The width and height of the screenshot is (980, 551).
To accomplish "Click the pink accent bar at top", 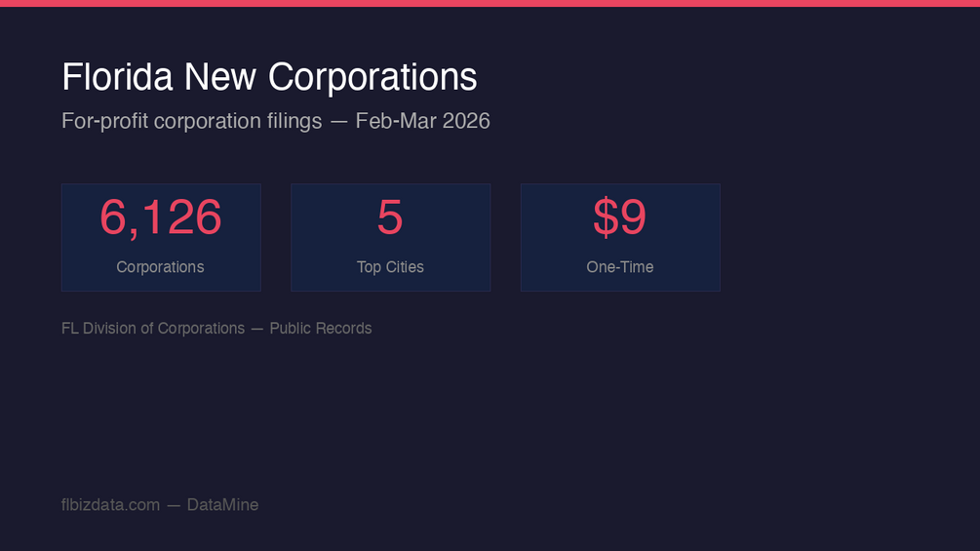I will tap(490, 3).
